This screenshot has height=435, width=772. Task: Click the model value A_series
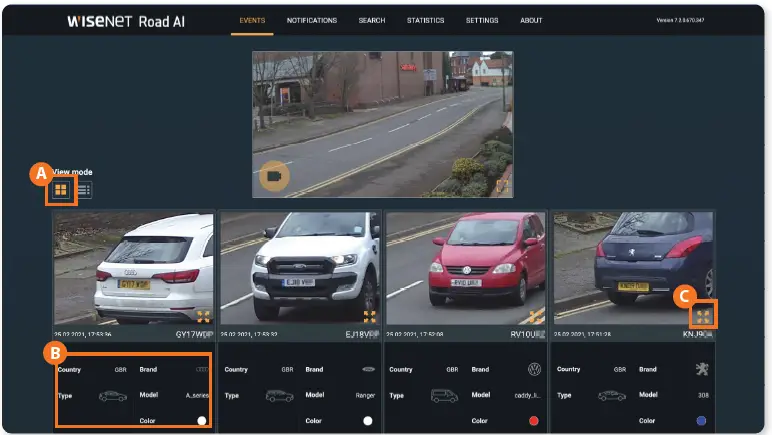[197, 395]
